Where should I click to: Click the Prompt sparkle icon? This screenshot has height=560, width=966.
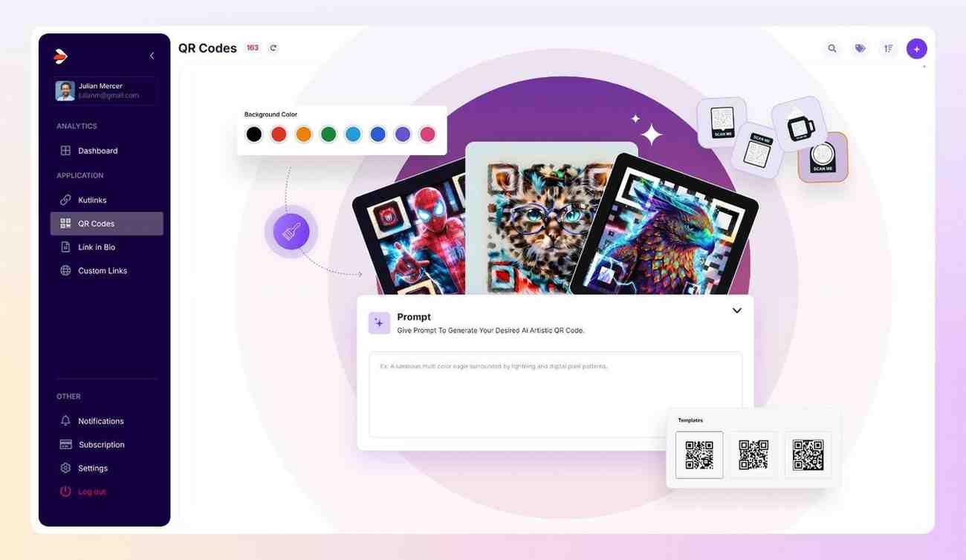point(379,323)
